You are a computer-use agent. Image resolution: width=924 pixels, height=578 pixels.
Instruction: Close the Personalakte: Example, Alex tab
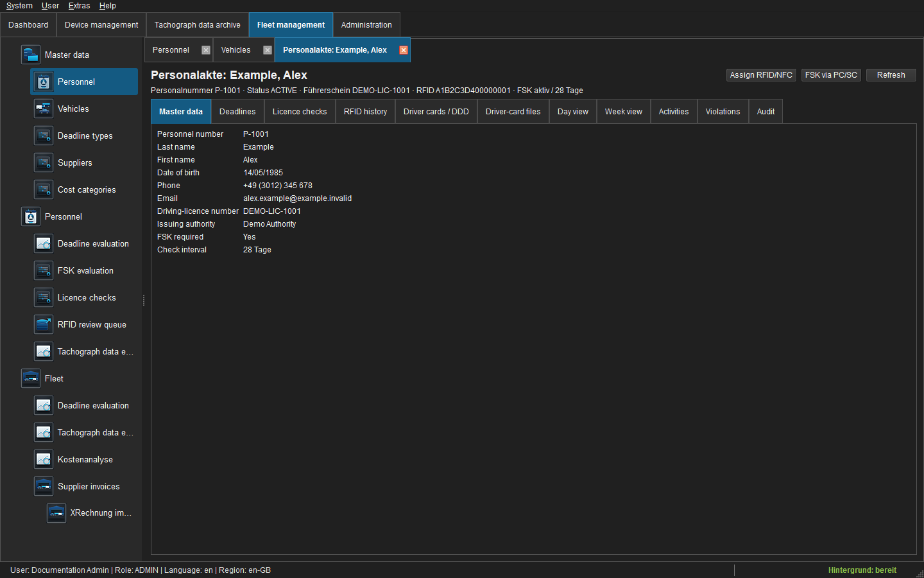404,50
